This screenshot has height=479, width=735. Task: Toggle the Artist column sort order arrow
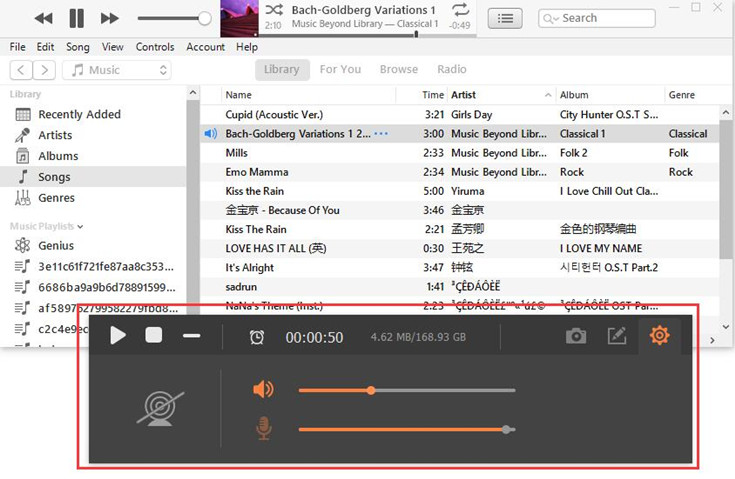pyautogui.click(x=548, y=95)
